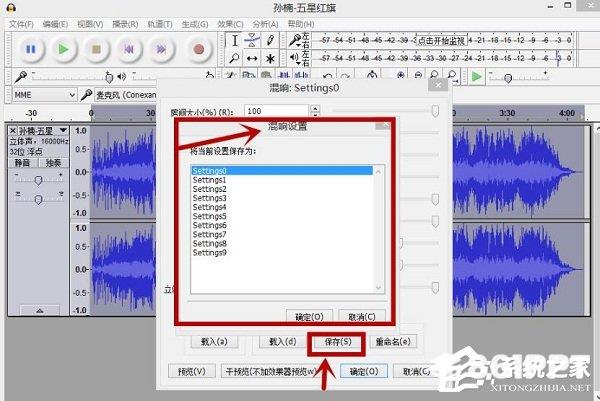The image size is (600, 401).
Task: Toggle 静音 mute on the track
Action: 23,163
